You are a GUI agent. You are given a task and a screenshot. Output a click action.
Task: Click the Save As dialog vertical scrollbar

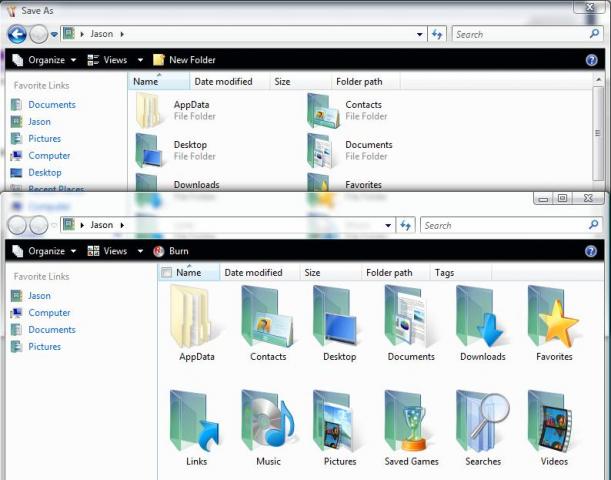[x=598, y=133]
